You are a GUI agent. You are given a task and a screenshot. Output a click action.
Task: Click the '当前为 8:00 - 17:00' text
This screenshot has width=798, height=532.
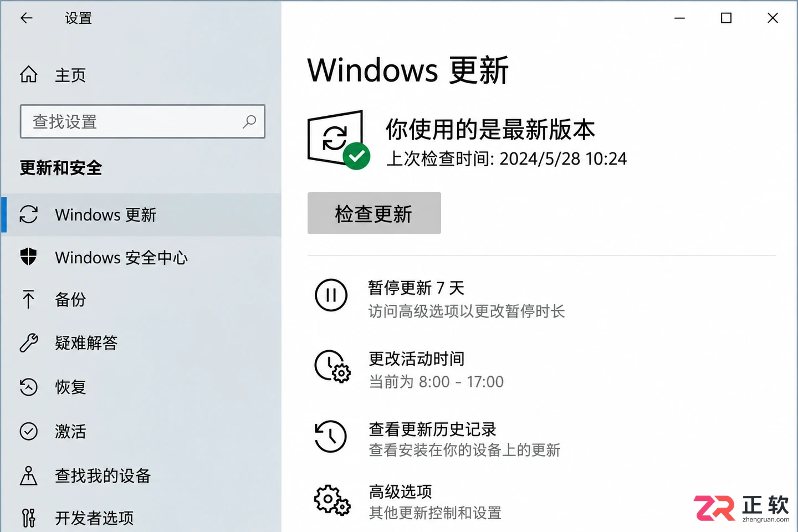click(436, 382)
